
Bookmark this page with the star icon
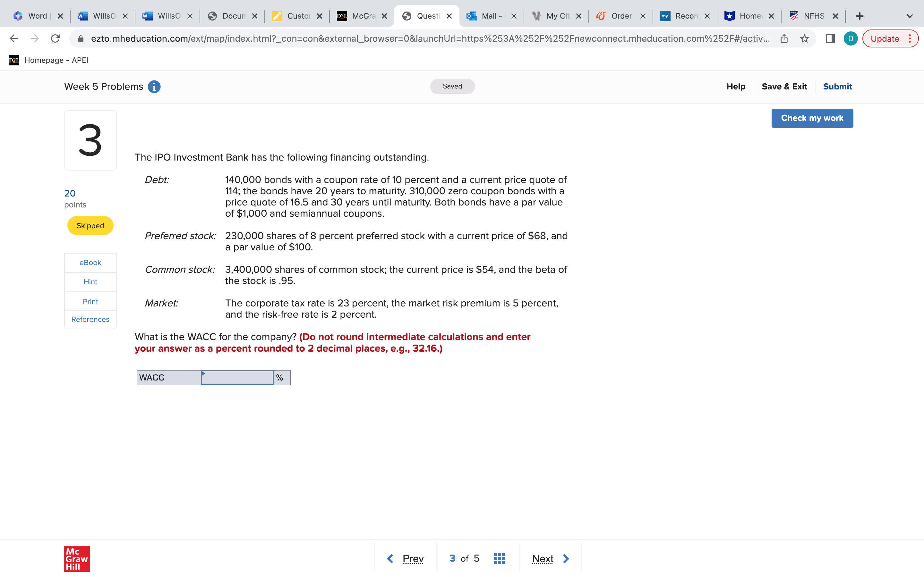point(805,38)
